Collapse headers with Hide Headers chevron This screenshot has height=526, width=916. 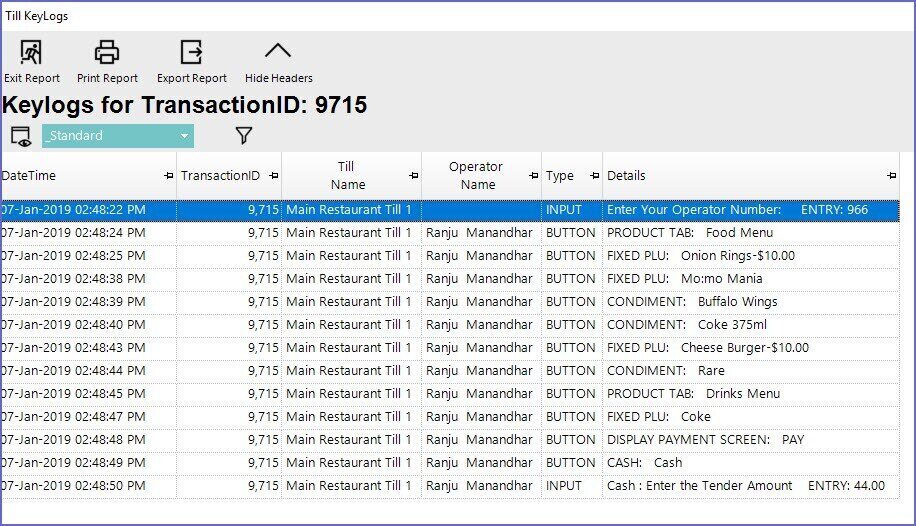click(x=278, y=52)
